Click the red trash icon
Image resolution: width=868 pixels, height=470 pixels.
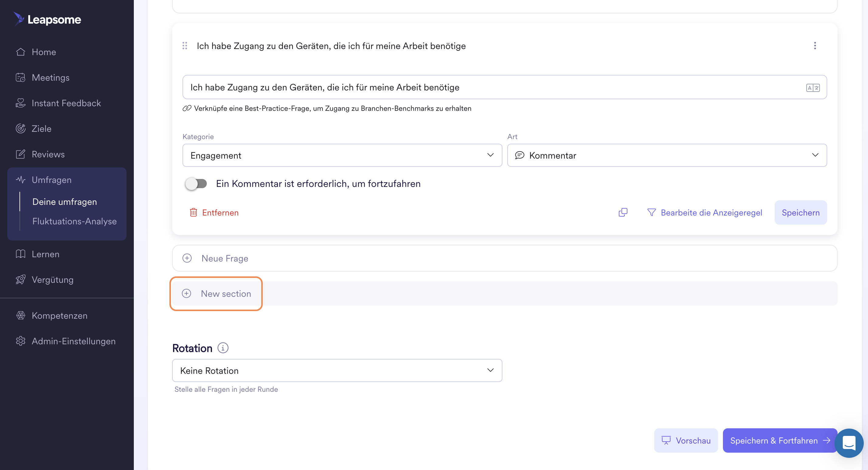point(193,212)
